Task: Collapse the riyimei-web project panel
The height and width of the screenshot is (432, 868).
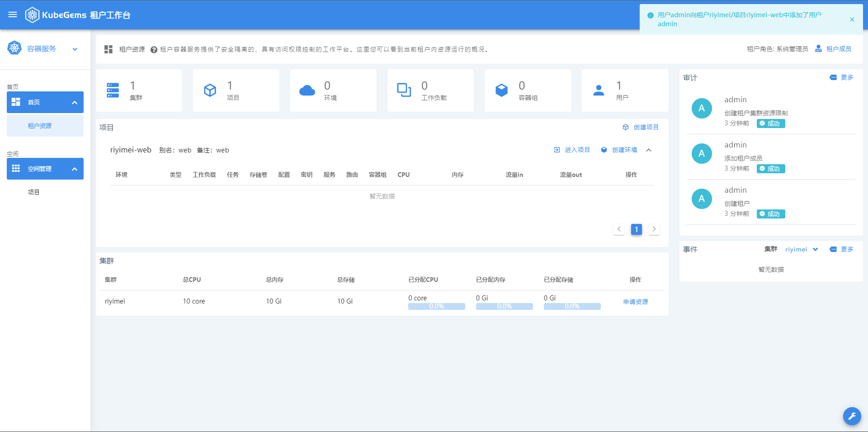Action: (x=649, y=150)
